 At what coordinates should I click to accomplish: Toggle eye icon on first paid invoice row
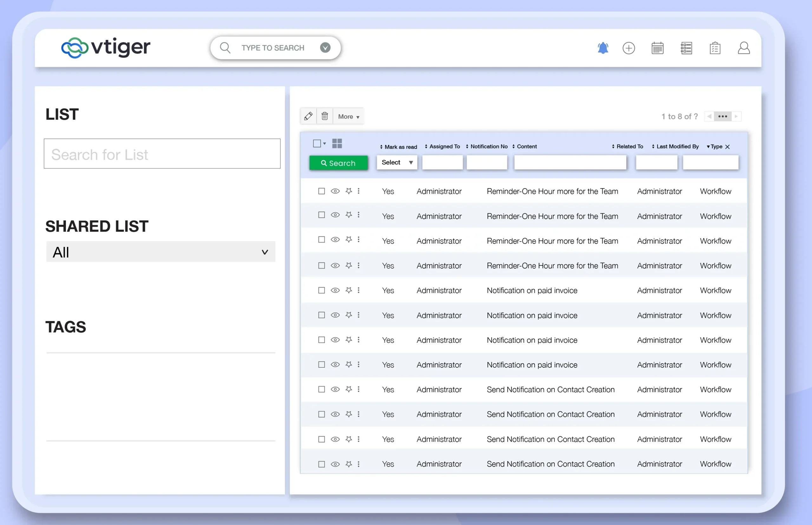335,290
